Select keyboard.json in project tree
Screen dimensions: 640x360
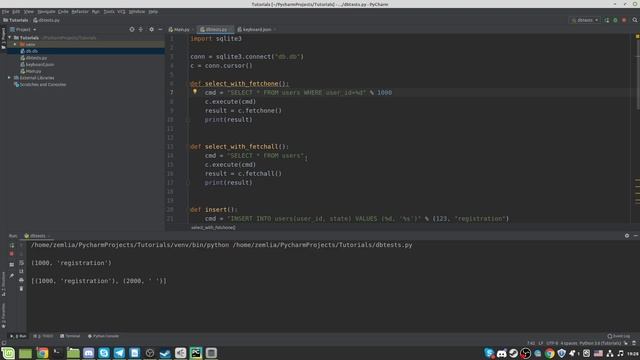coord(37,64)
